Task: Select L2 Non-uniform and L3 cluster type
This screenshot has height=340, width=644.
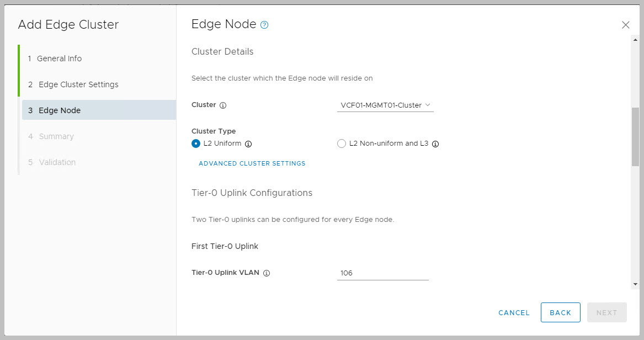Action: click(342, 144)
